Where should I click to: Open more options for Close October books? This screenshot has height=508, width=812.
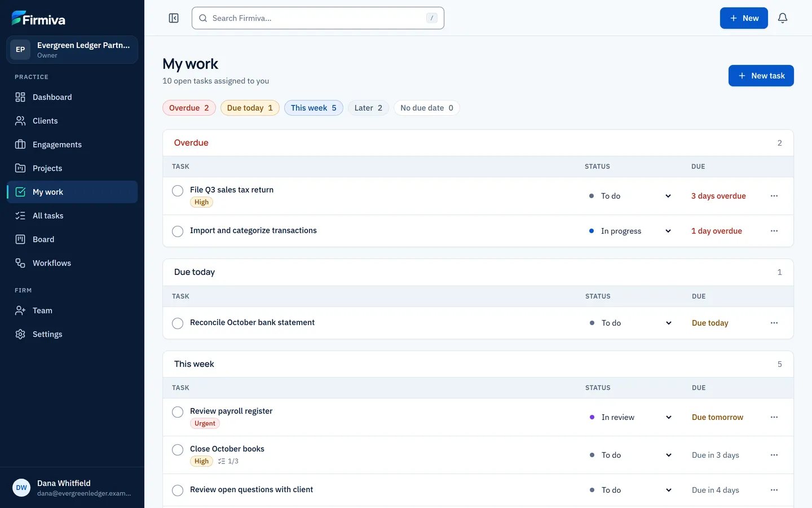(774, 455)
